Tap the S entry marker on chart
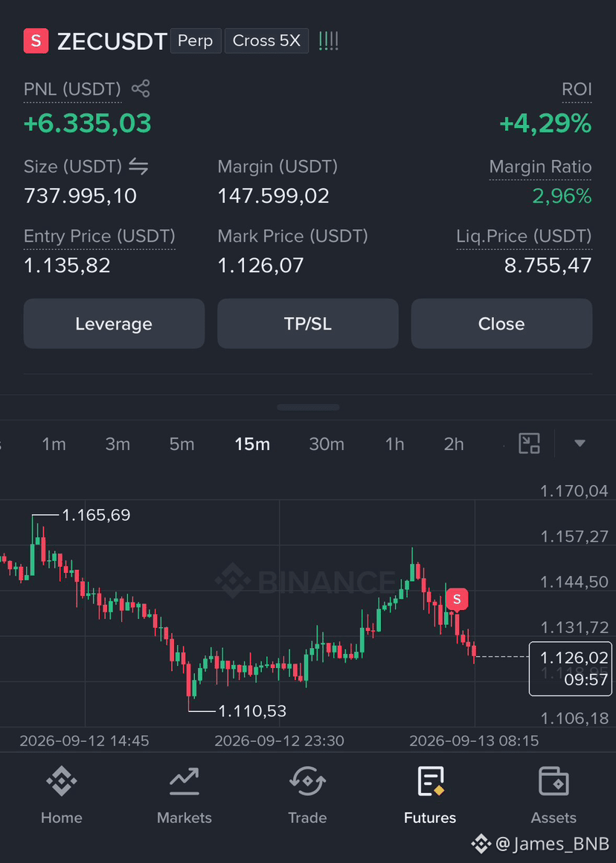The height and width of the screenshot is (863, 616). (x=457, y=600)
